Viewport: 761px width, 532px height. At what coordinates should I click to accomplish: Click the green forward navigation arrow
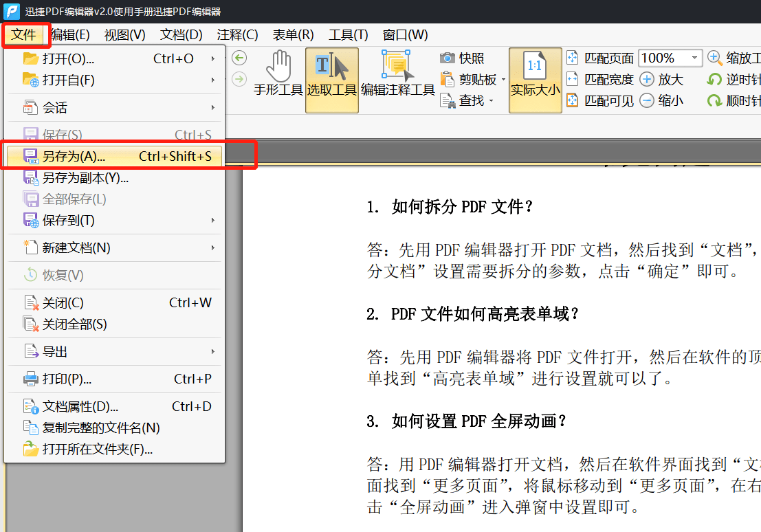[x=239, y=79]
